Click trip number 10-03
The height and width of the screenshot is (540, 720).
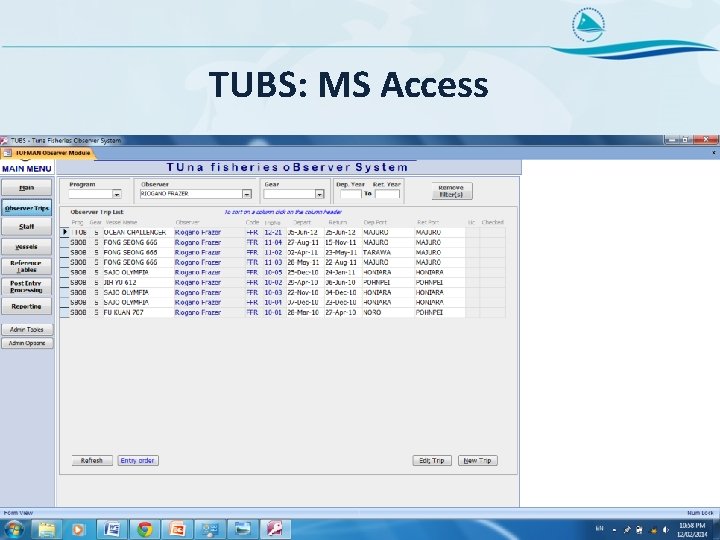(x=273, y=292)
